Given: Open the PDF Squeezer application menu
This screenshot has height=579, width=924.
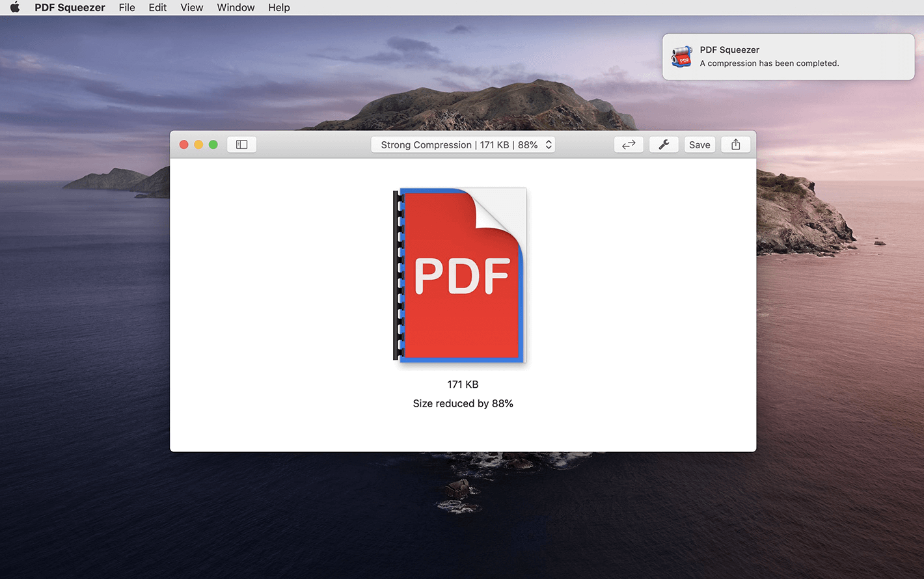Looking at the screenshot, I should pyautogui.click(x=70, y=8).
